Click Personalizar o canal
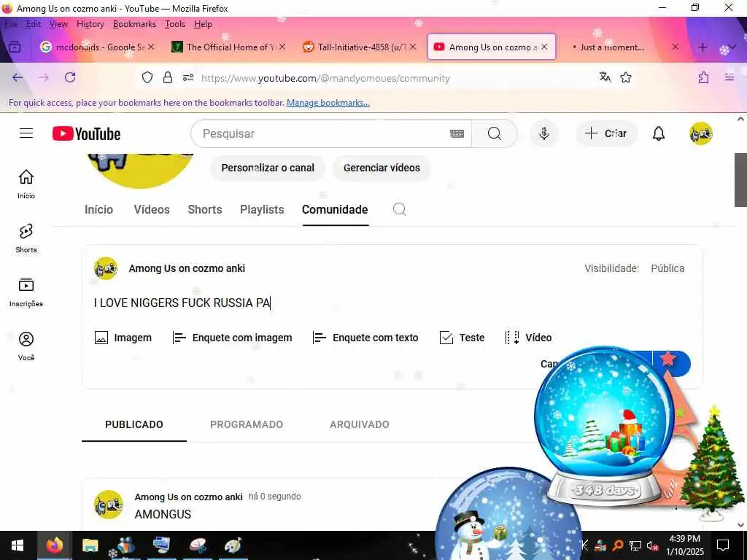 tap(268, 168)
